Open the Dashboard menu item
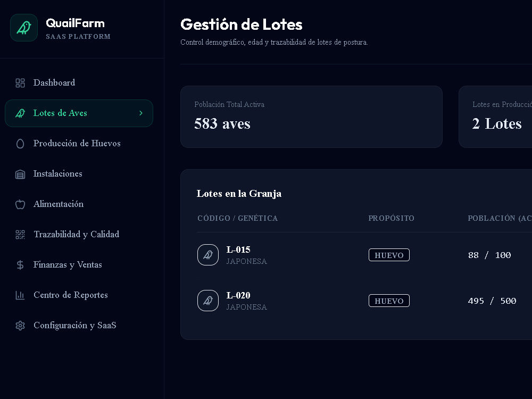Image resolution: width=532 pixels, height=399 pixels. pyautogui.click(x=79, y=83)
